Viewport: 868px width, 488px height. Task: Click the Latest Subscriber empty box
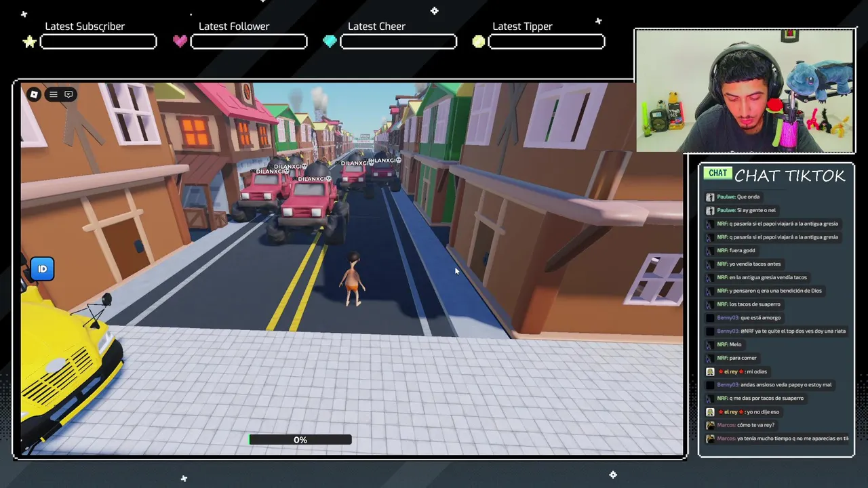[x=98, y=42]
